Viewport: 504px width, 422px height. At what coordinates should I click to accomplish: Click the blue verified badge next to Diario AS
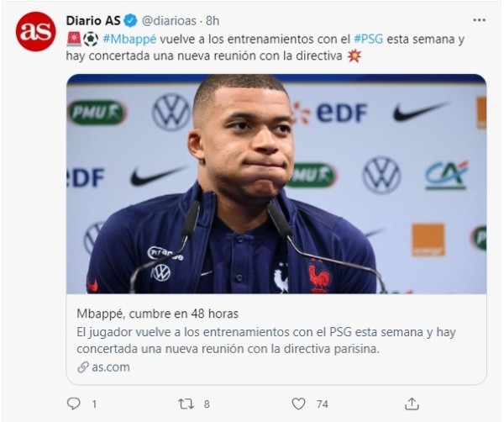tap(130, 21)
